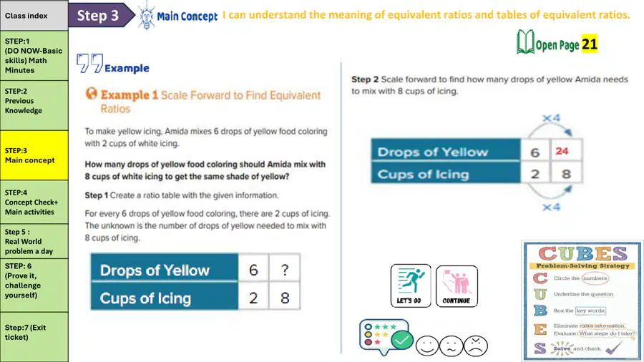This screenshot has height=362, width=644.
Task: Click the blue quotation marks Example icon
Action: click(x=90, y=63)
